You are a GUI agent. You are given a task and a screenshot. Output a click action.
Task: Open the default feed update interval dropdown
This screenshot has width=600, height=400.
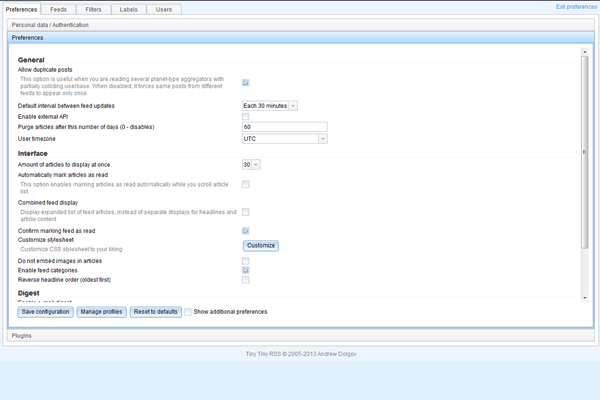tap(269, 105)
